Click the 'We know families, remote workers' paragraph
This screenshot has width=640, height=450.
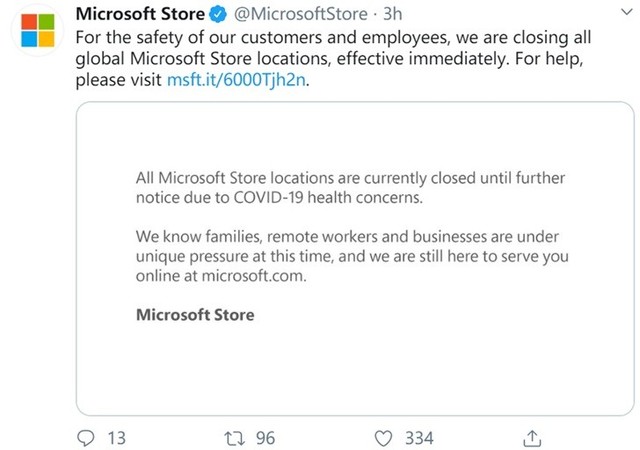tap(352, 256)
